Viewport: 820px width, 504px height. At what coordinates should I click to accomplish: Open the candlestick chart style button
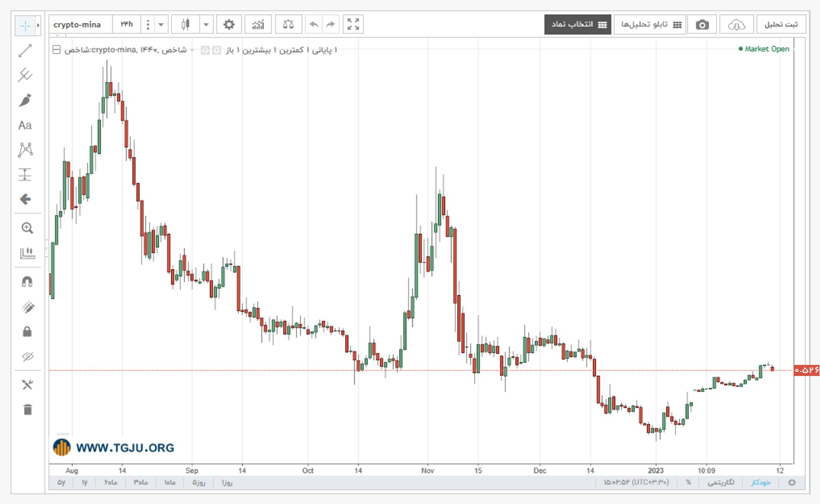pos(185,24)
